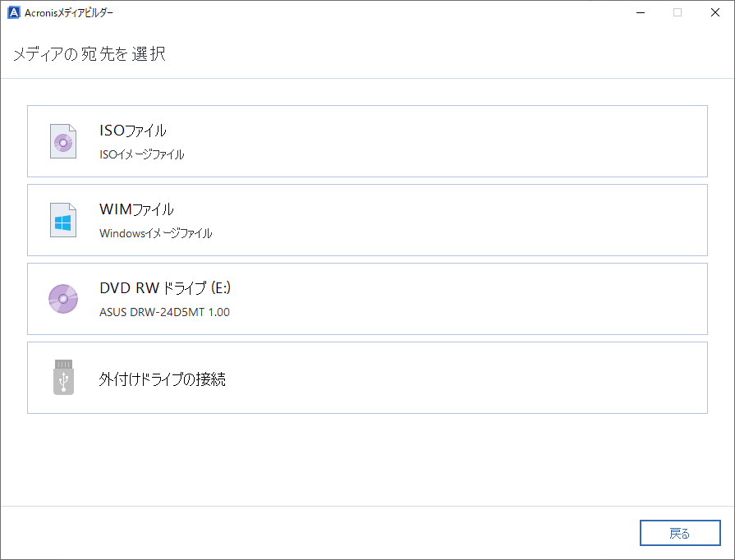Image resolution: width=735 pixels, height=560 pixels.
Task: Select DVD RW ドライブ (E:) option
Action: [368, 299]
